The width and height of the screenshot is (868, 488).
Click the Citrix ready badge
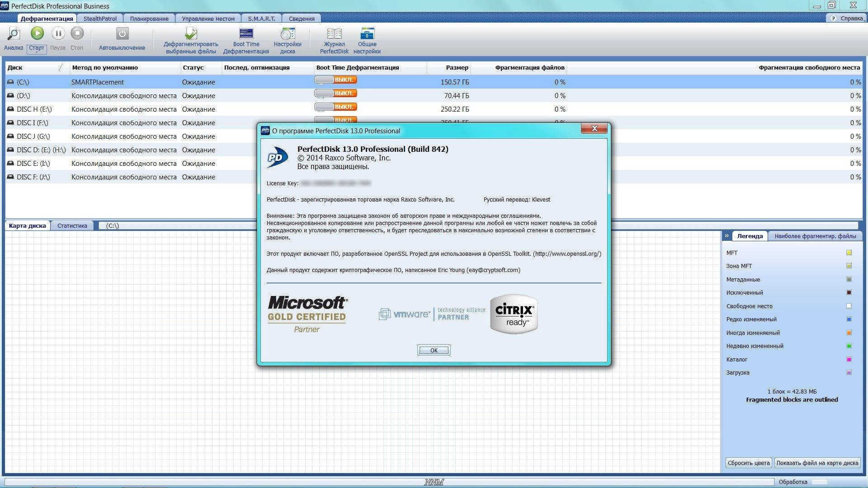tap(514, 314)
